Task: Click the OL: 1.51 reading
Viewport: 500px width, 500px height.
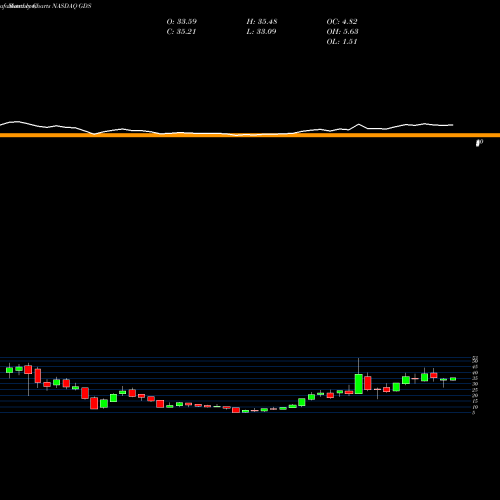Action: (x=342, y=42)
